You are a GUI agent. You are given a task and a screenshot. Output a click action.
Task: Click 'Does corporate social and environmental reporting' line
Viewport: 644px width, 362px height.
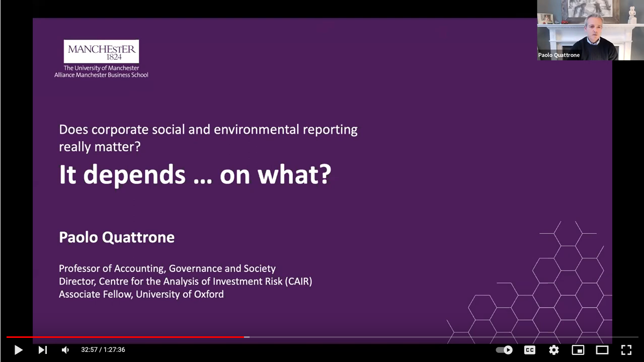coord(208,130)
